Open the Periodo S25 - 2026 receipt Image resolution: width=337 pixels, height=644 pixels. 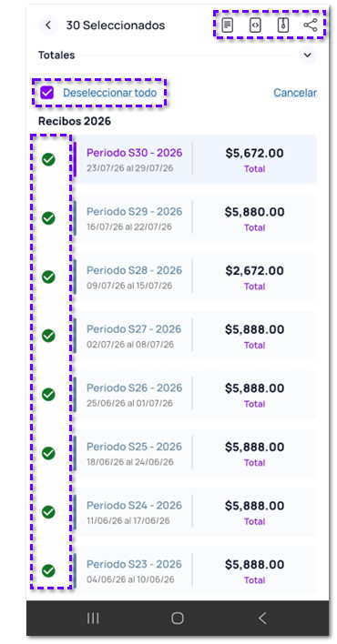[x=195, y=453]
